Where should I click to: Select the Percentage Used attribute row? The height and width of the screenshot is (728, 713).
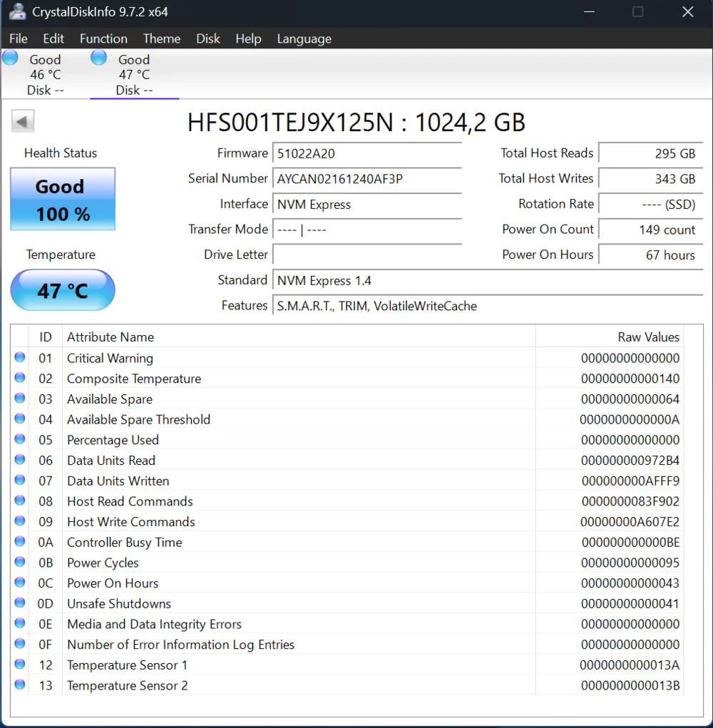pyautogui.click(x=285, y=440)
